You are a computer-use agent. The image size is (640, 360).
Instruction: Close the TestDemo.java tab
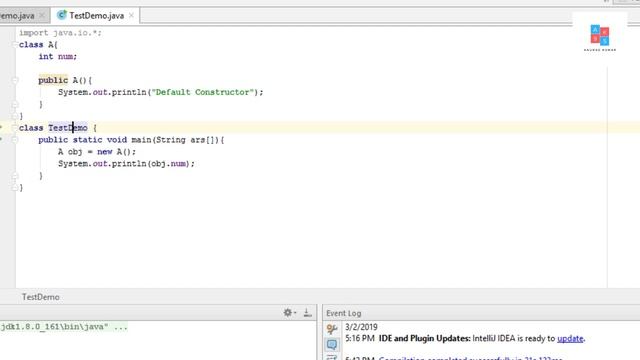(131, 16)
